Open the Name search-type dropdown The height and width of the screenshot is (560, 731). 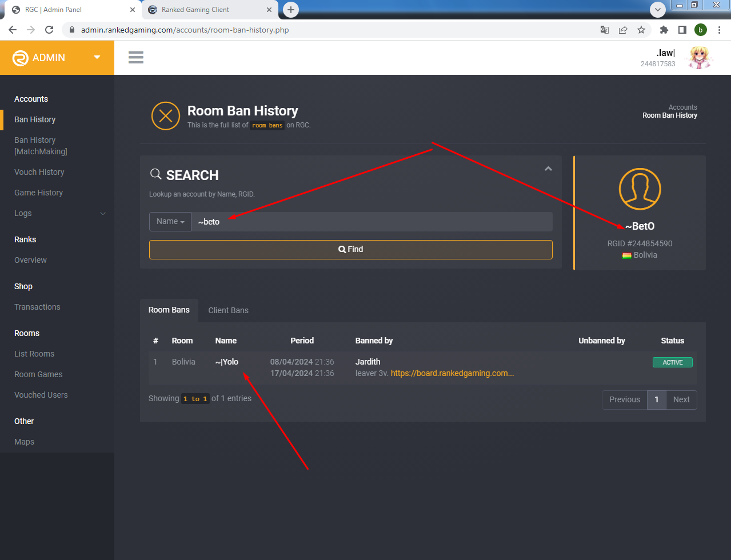tap(170, 222)
